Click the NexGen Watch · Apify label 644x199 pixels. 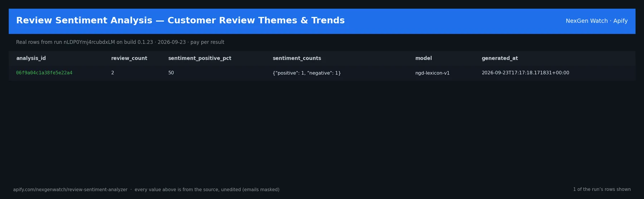coord(597,21)
